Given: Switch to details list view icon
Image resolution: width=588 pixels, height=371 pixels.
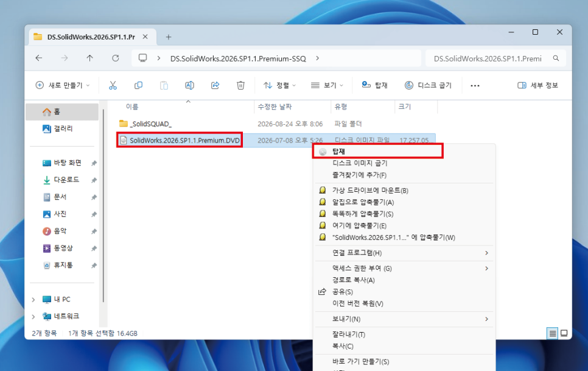Looking at the screenshot, I should coord(552,333).
